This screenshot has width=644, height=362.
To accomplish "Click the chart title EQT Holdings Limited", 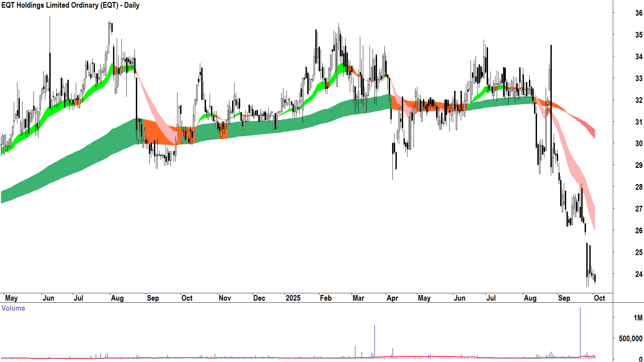I will pos(70,5).
